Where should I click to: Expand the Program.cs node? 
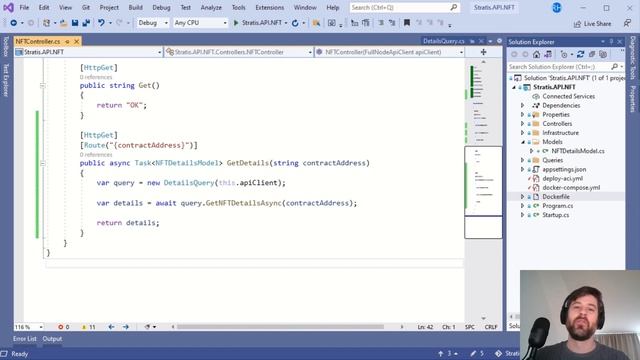click(522, 206)
